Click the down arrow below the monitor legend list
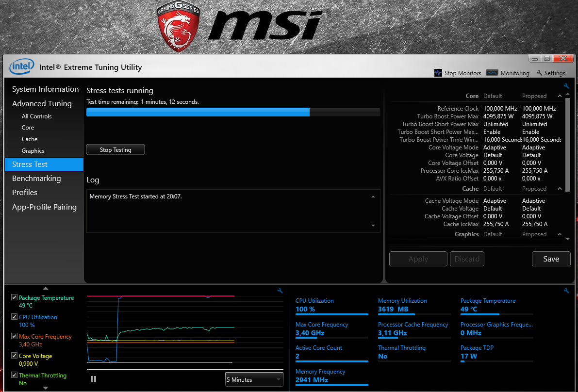 tap(46, 388)
